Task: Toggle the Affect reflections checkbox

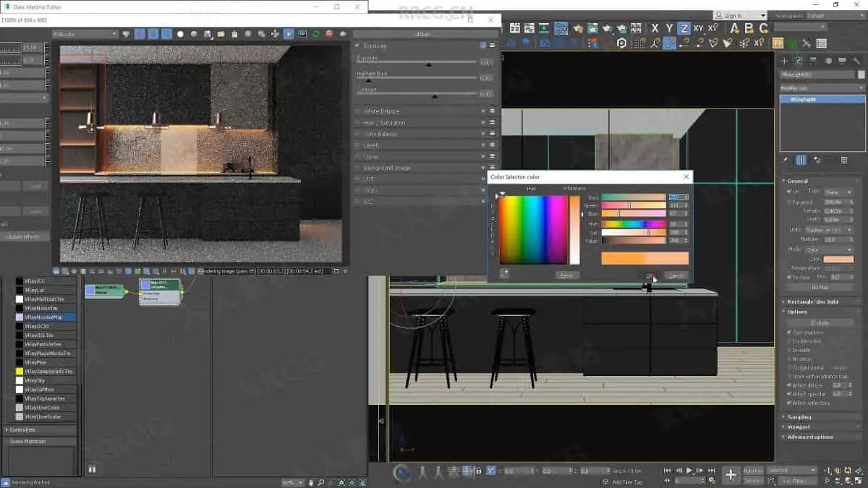Action: point(789,403)
